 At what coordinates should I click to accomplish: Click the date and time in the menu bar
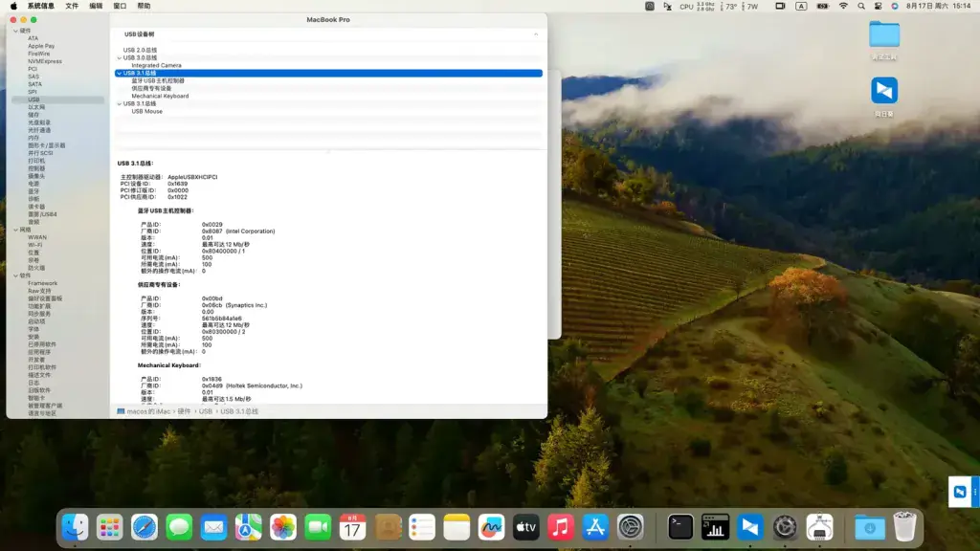click(x=938, y=7)
